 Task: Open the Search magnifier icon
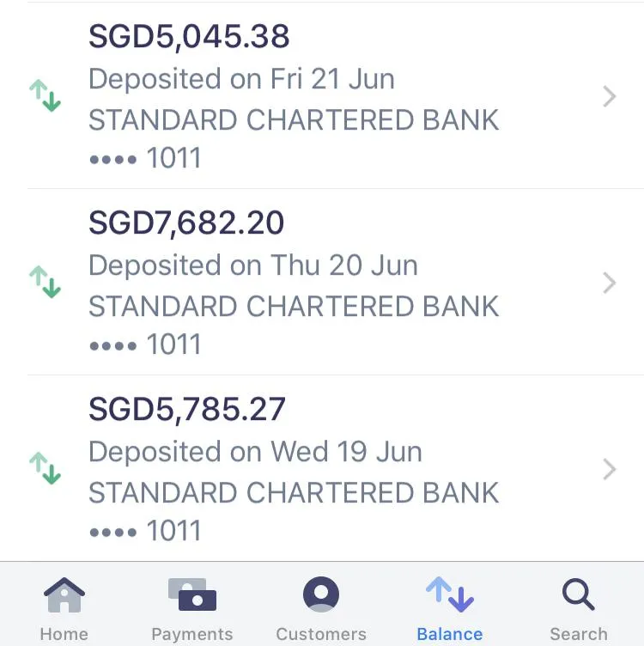pyautogui.click(x=579, y=594)
